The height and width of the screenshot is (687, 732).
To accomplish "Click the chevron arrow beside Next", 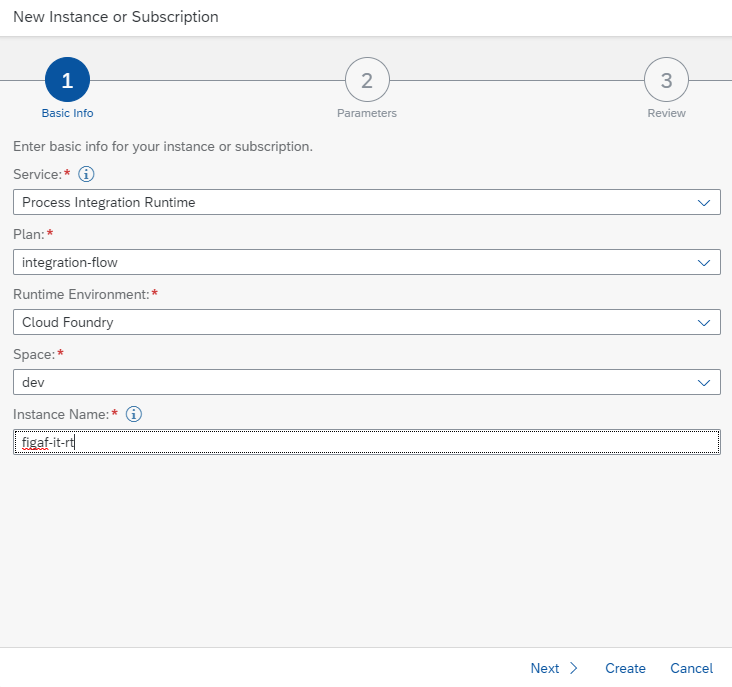I will click(574, 668).
